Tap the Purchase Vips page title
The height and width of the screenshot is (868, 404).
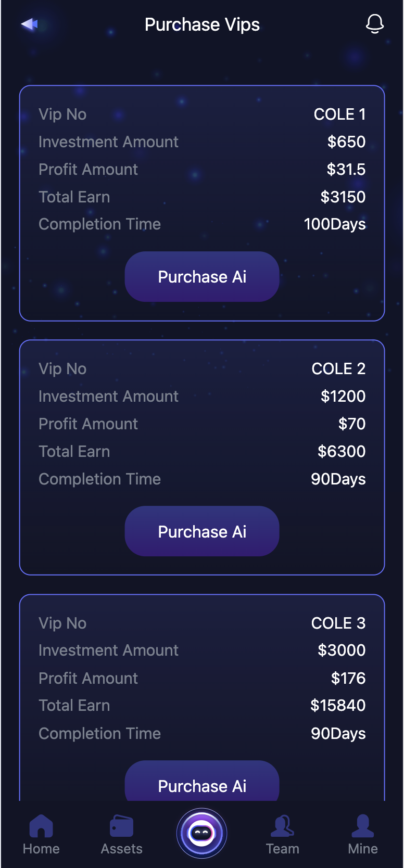[x=202, y=24]
